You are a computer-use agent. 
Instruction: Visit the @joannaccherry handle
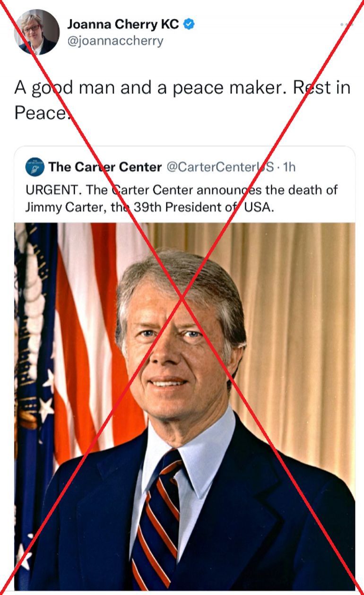click(115, 41)
